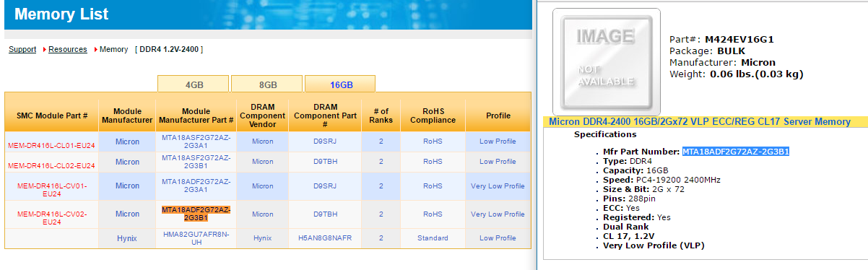Click the H5AN8G8NAFR DRAM component part
This screenshot has width=868, height=270.
tap(325, 238)
